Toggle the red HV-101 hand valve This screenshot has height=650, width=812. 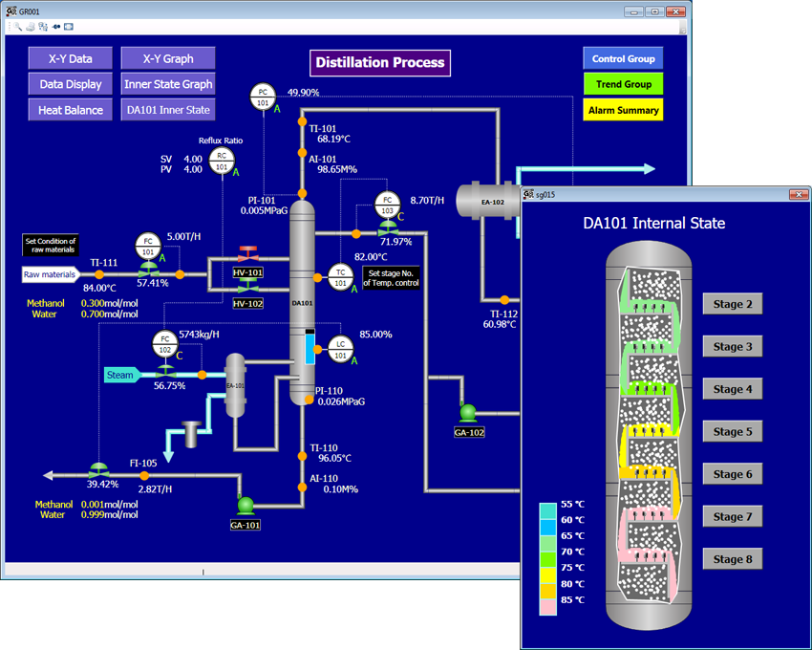[x=248, y=255]
